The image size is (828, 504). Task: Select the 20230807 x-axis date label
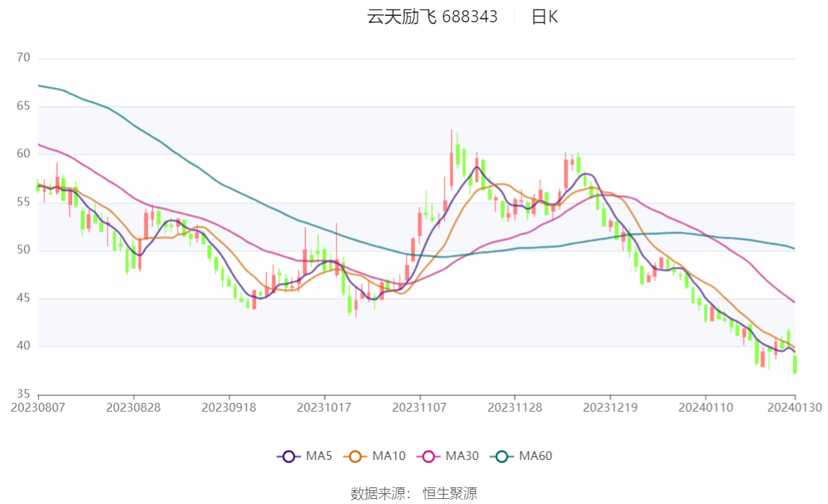point(38,407)
